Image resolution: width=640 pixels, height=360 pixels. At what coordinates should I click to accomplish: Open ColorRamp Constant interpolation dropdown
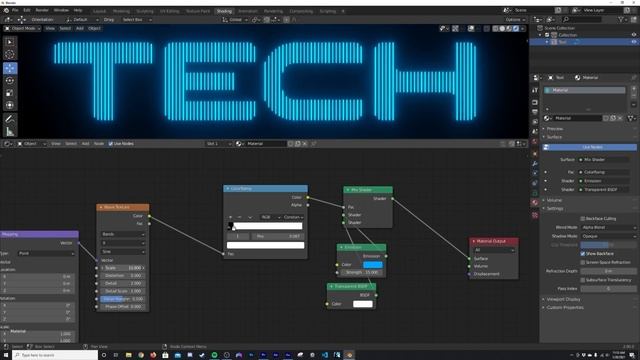click(x=293, y=217)
